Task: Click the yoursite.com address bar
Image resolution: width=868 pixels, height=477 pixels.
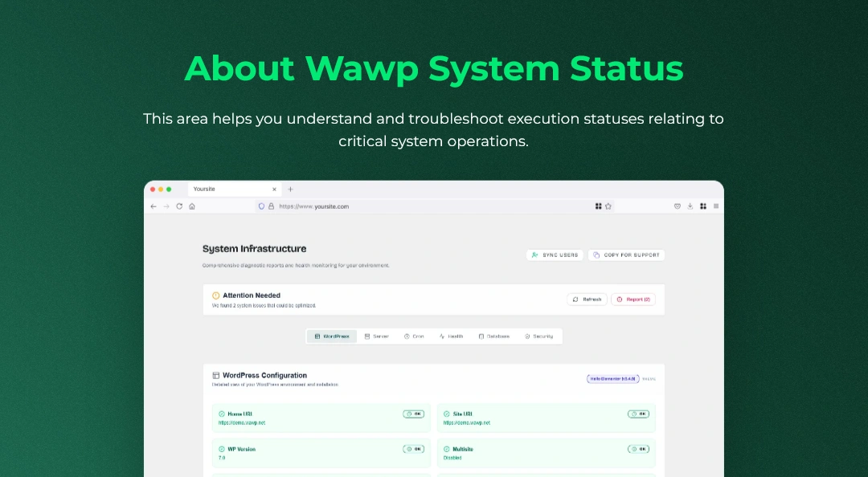Action: click(x=435, y=206)
